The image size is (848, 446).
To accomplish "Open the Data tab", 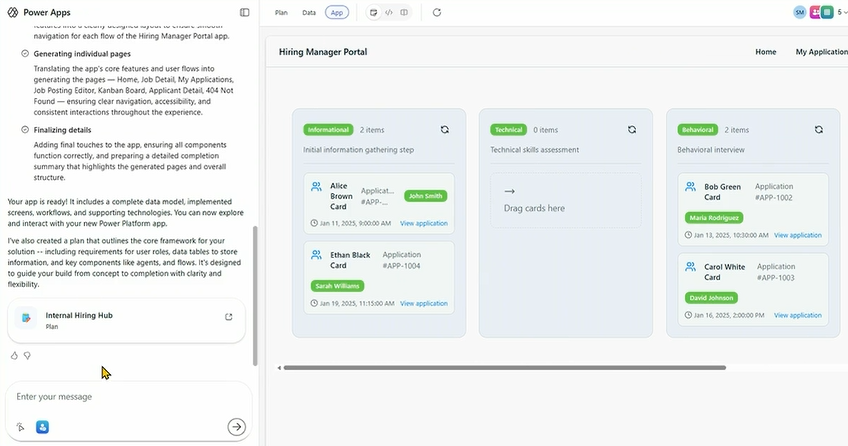I will tap(309, 12).
